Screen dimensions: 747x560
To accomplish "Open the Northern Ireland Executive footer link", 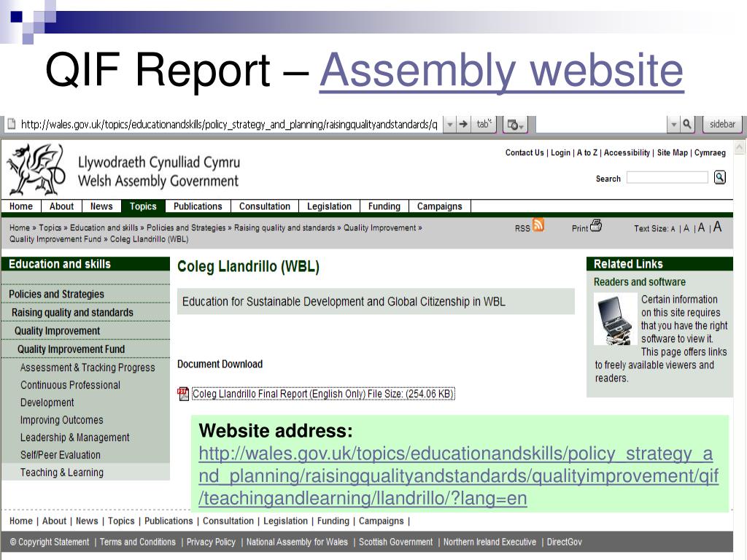I will point(489,542).
